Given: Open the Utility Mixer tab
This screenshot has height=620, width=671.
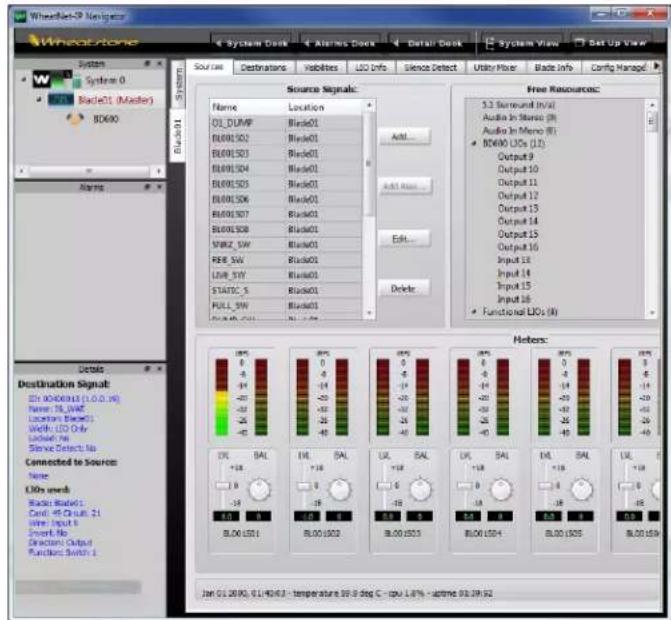Looking at the screenshot, I should [495, 68].
